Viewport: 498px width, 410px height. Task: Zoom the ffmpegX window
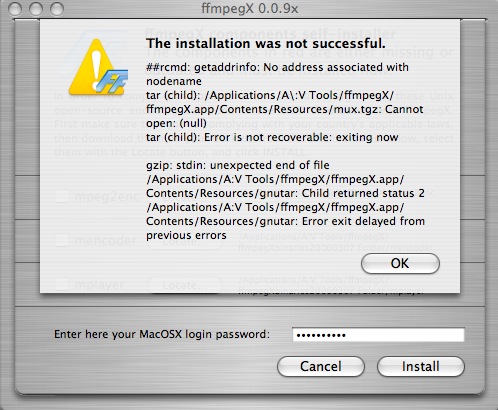tap(57, 8)
